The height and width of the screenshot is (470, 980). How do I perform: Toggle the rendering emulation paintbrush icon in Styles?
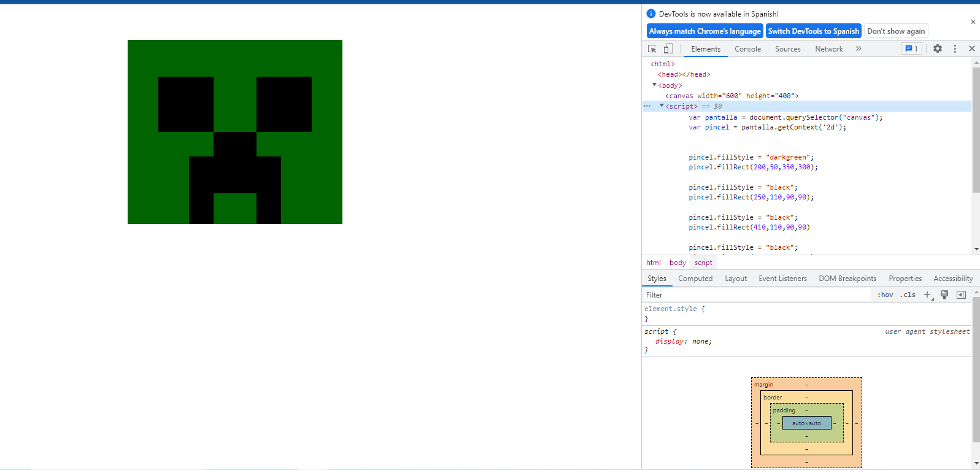(944, 295)
